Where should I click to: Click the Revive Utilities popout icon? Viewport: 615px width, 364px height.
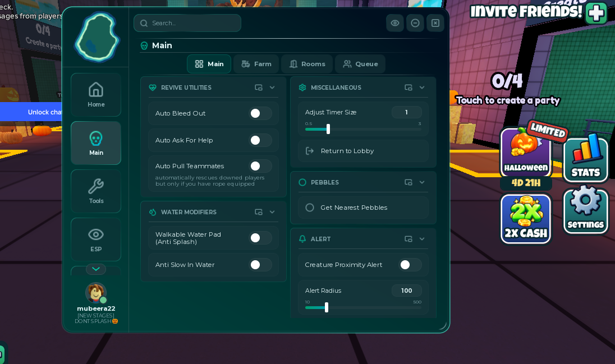259,87
